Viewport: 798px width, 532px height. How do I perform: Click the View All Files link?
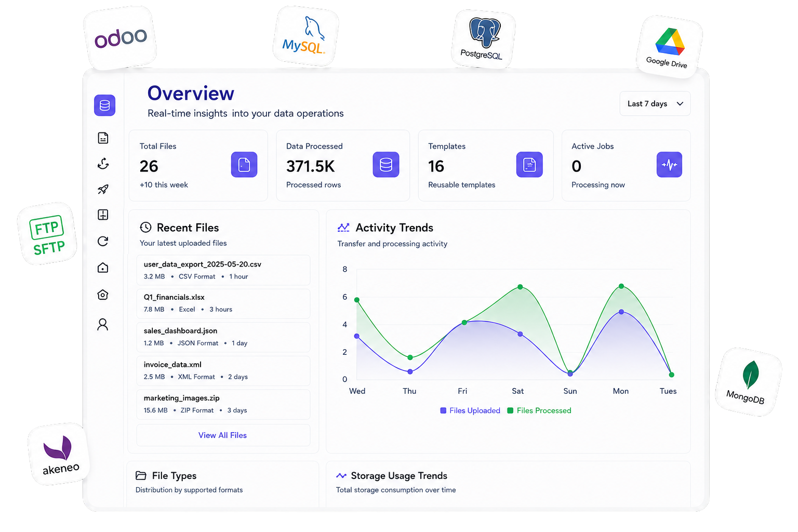click(223, 435)
